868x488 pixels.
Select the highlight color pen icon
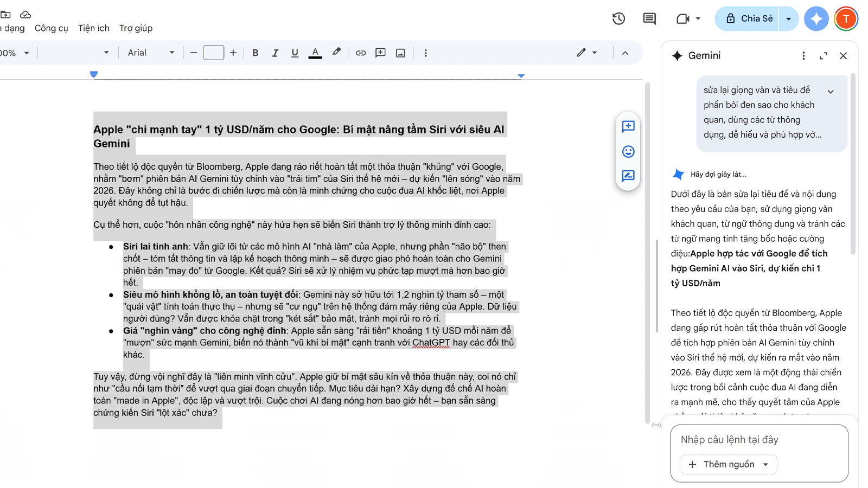[336, 52]
